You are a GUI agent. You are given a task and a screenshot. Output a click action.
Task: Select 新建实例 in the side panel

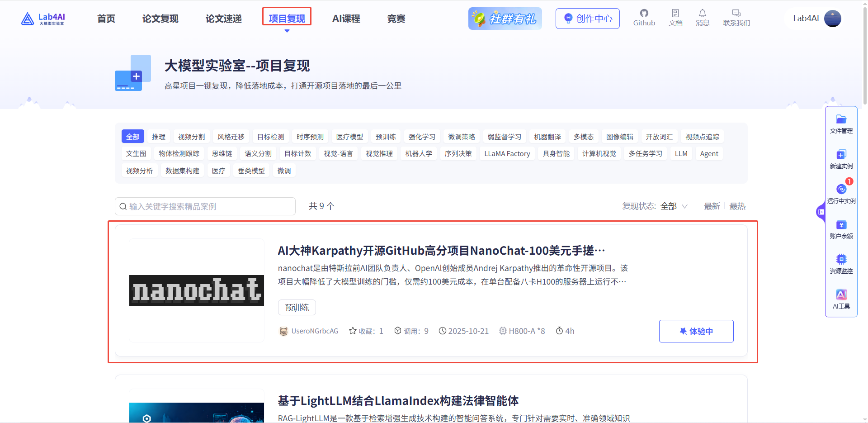tap(841, 159)
